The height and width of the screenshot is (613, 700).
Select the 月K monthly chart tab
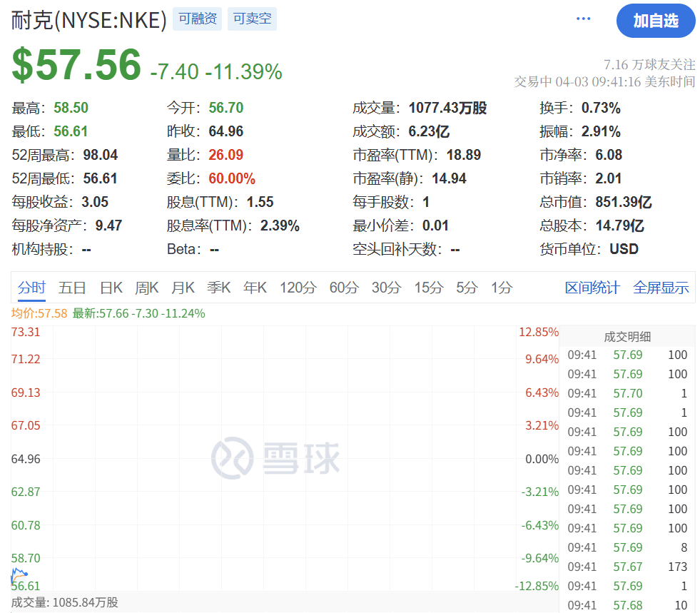(x=183, y=287)
